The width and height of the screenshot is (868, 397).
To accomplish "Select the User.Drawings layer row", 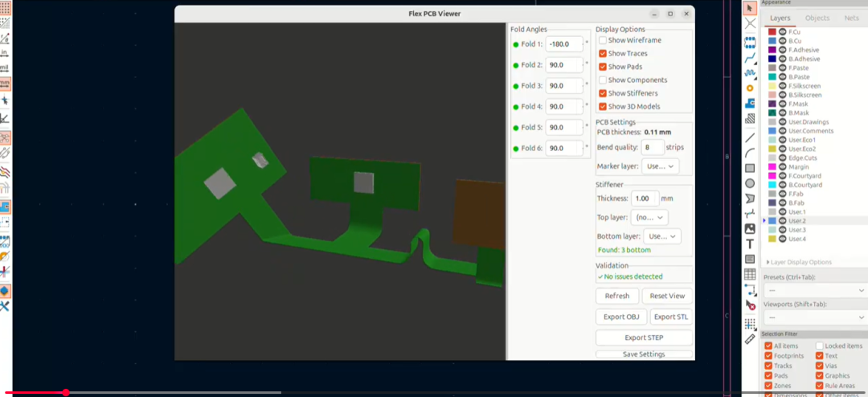I will 813,122.
